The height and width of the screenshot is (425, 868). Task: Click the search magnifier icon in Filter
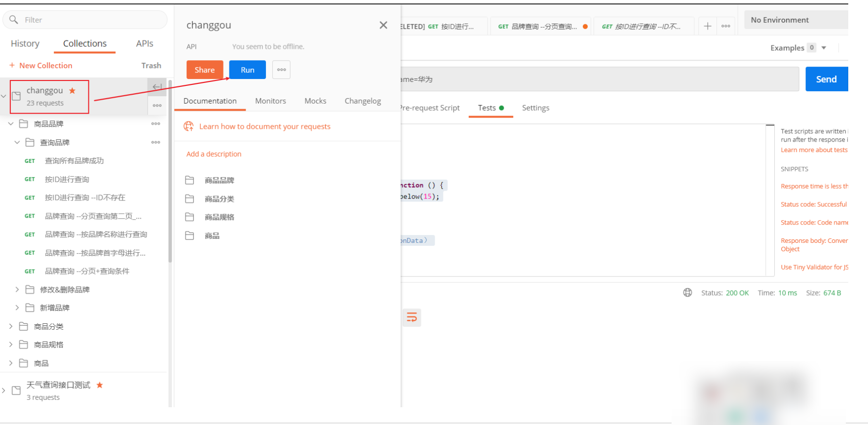point(13,20)
